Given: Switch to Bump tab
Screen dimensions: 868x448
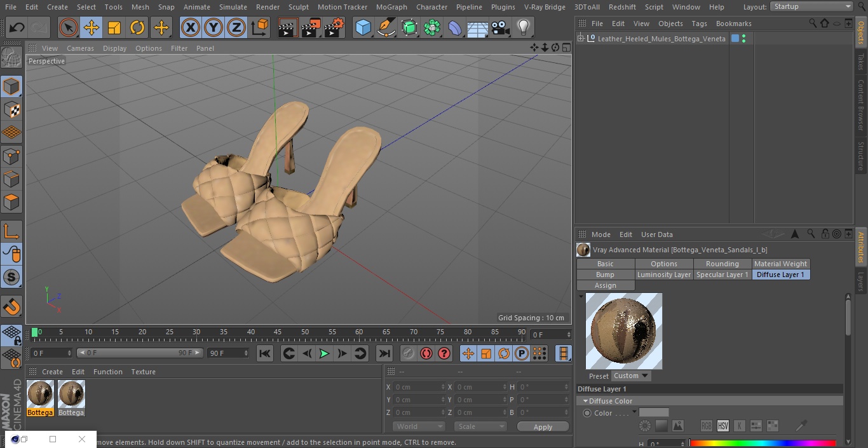Looking at the screenshot, I should (606, 275).
